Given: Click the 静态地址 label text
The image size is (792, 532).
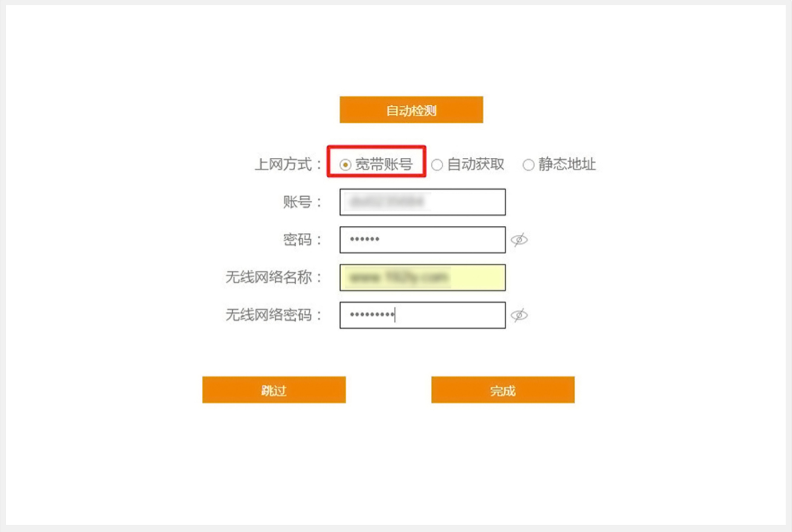Looking at the screenshot, I should pos(567,165).
